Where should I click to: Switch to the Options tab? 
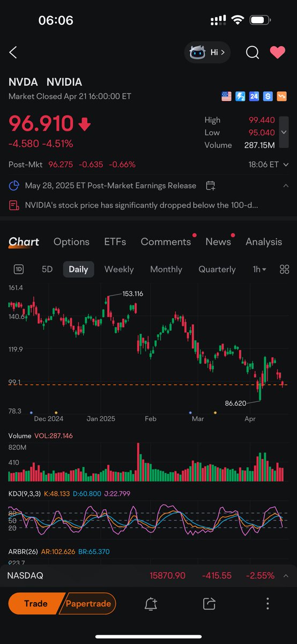(x=71, y=242)
